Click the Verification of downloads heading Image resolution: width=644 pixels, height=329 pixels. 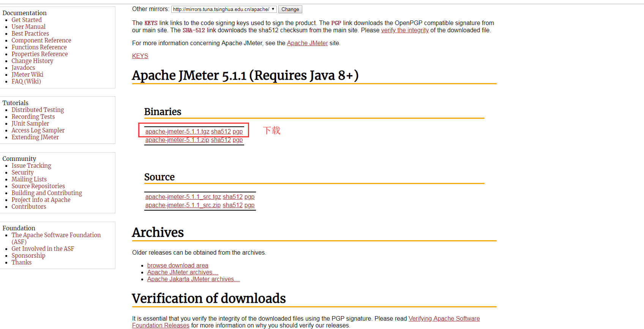tap(209, 298)
